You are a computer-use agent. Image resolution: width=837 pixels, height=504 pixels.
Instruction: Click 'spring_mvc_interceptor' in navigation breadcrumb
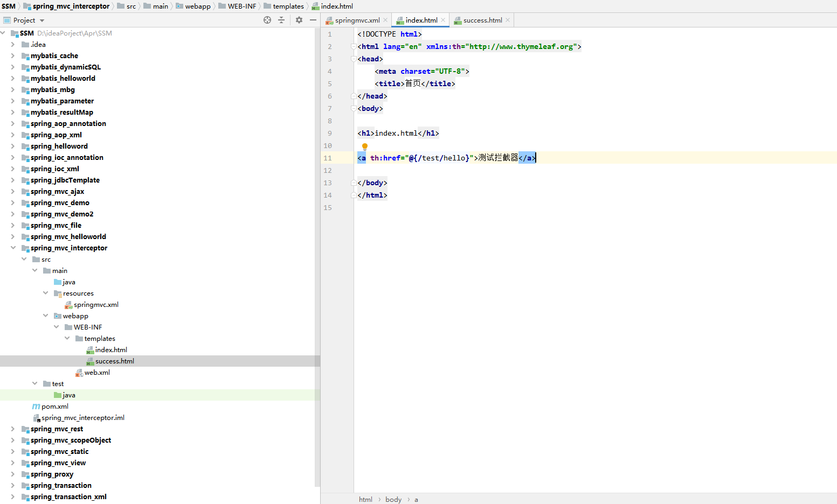(71, 6)
